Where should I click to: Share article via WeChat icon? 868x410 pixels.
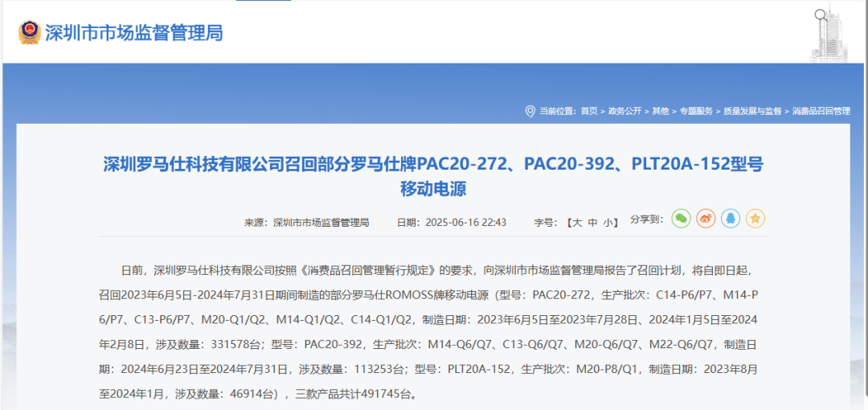click(x=681, y=219)
